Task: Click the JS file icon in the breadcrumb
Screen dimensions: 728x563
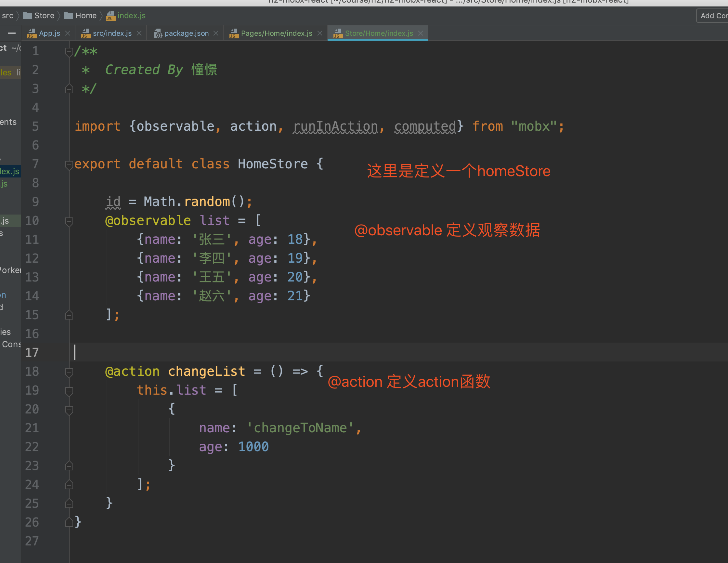Action: 111,16
